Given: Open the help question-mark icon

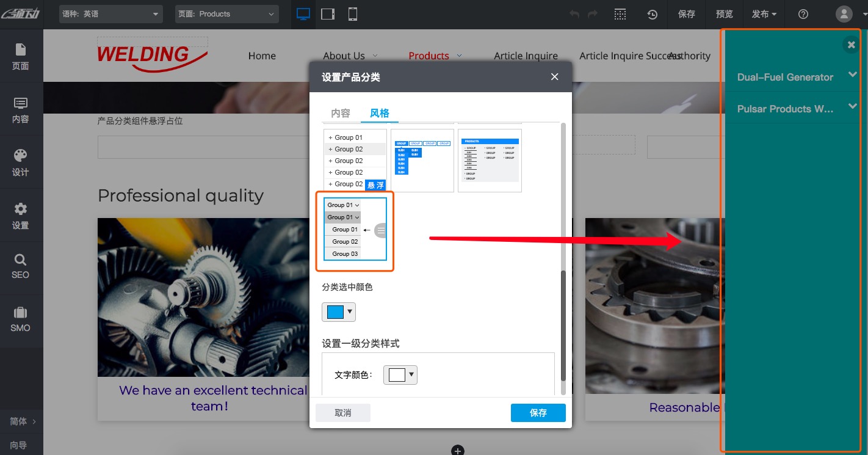Looking at the screenshot, I should [803, 13].
